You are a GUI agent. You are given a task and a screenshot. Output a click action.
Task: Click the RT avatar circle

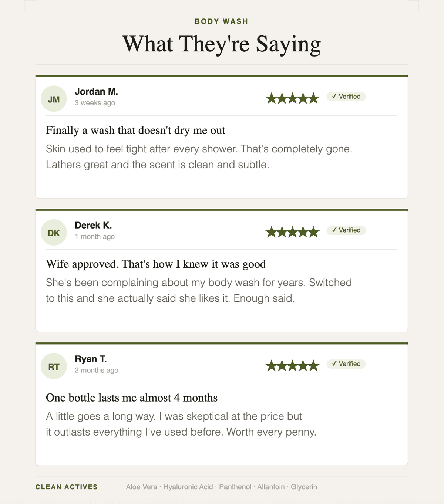tap(54, 366)
